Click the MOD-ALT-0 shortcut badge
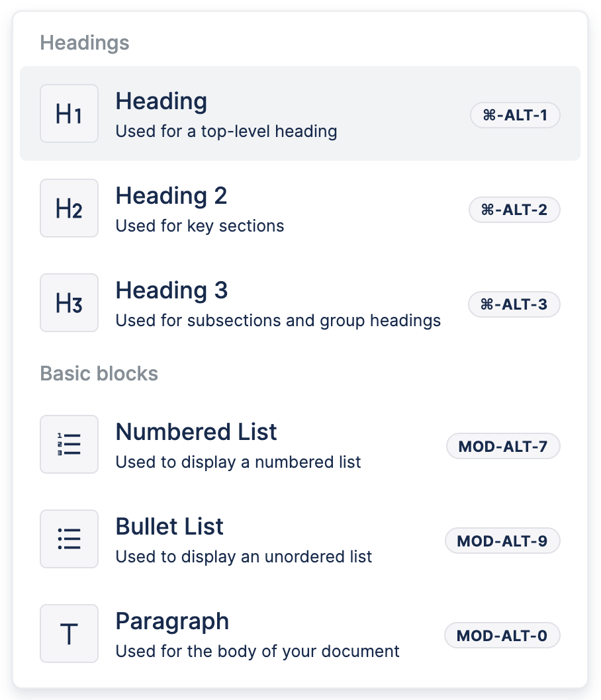 (502, 636)
